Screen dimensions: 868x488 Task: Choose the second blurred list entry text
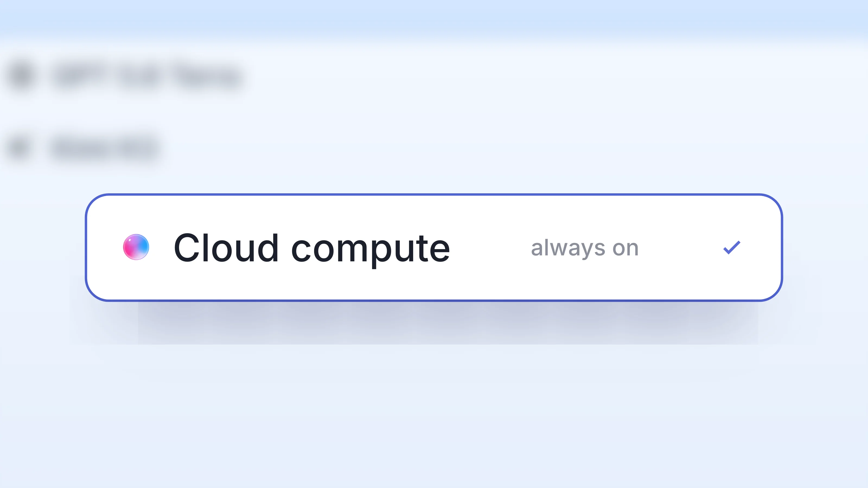[x=104, y=148]
